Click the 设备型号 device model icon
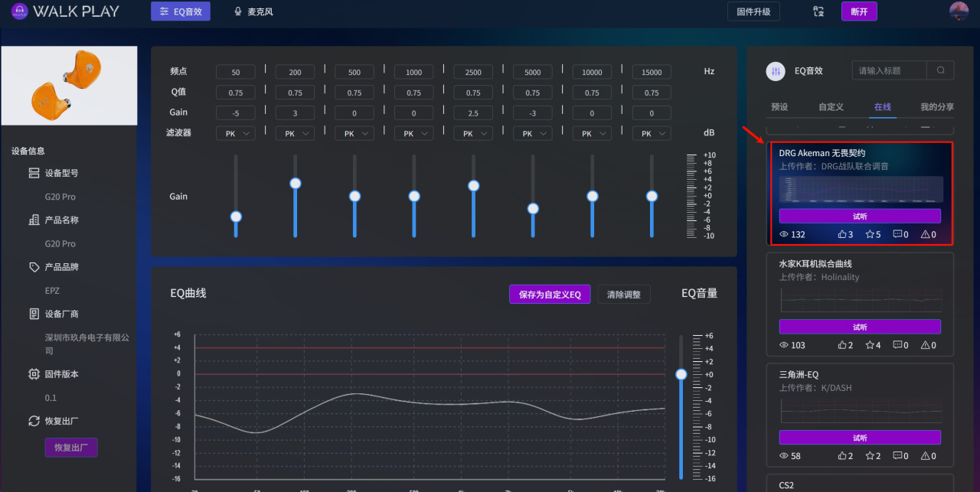This screenshot has width=980, height=492. pyautogui.click(x=34, y=173)
